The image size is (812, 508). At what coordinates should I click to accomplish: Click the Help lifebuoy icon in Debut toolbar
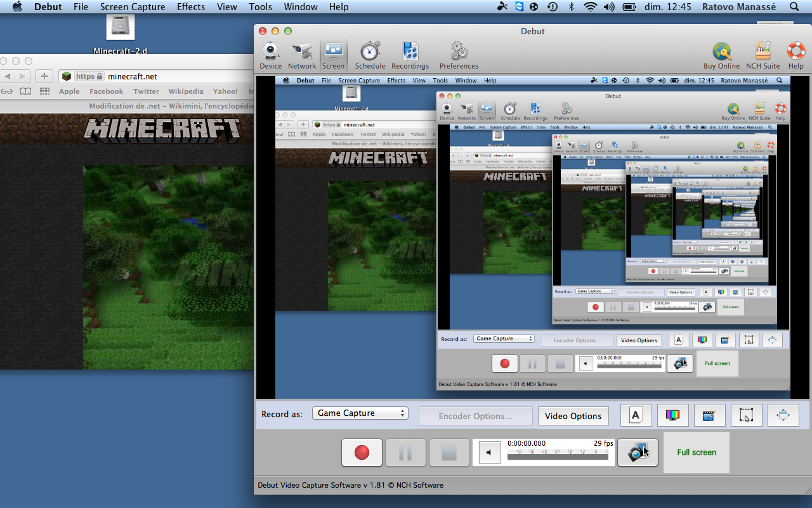coord(796,56)
